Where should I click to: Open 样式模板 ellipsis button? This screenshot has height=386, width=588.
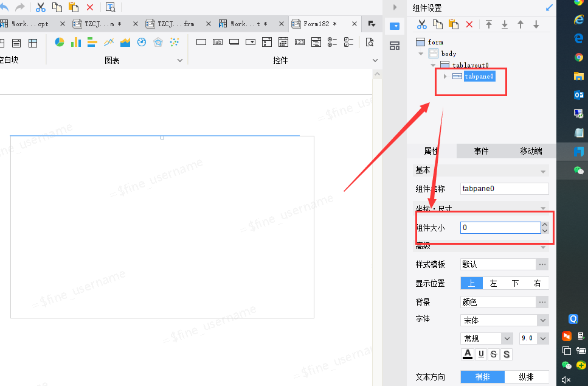pos(542,264)
